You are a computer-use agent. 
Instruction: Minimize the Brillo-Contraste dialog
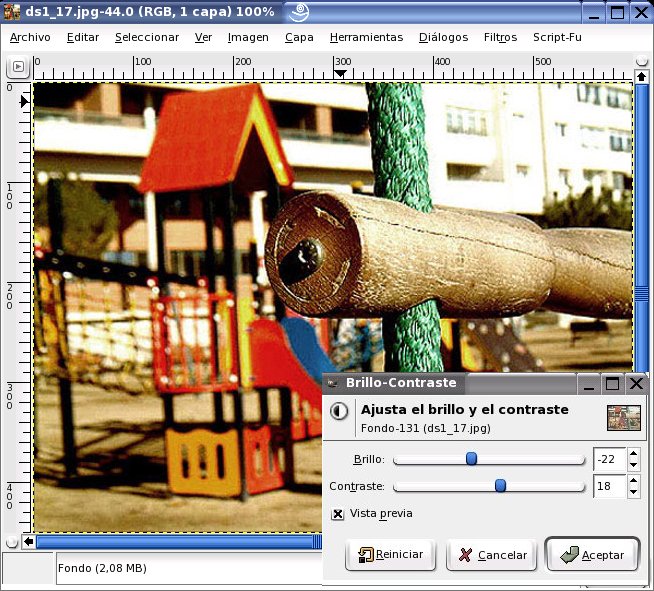pos(589,384)
